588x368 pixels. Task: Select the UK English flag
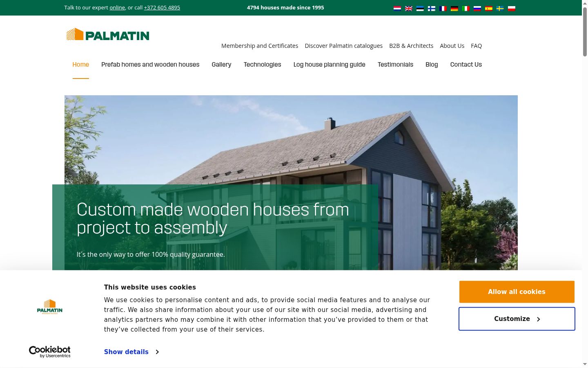[408, 8]
